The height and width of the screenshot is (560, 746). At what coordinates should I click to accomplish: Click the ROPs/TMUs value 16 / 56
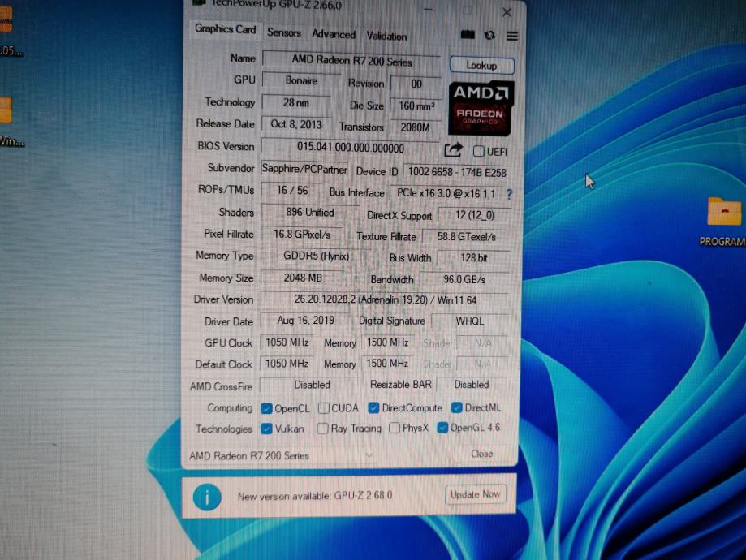(x=292, y=190)
